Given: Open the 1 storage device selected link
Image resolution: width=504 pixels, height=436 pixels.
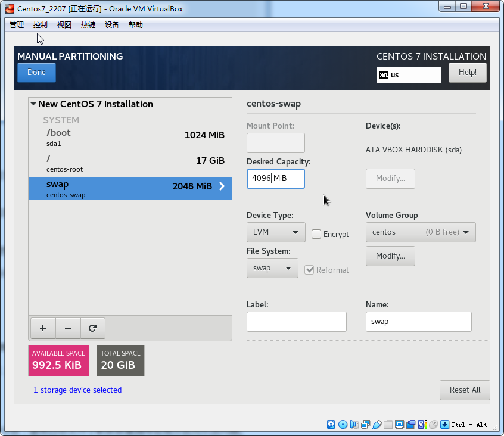Looking at the screenshot, I should coord(77,390).
